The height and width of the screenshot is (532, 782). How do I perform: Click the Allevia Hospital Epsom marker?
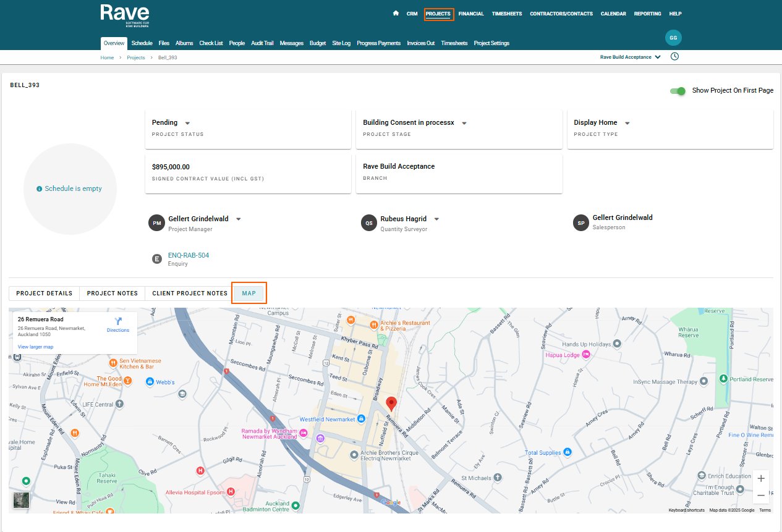(231, 492)
